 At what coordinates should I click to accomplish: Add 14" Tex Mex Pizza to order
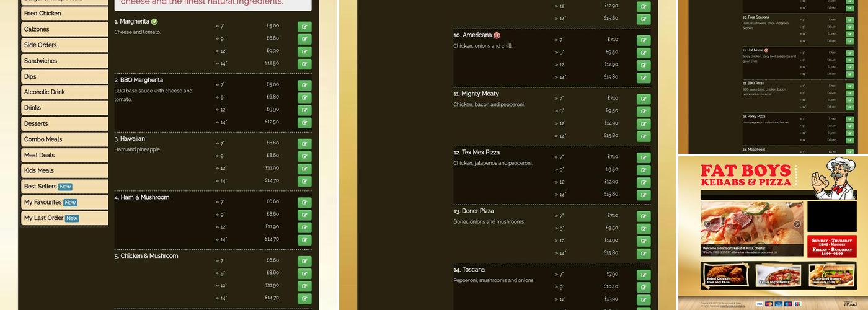coord(644,195)
